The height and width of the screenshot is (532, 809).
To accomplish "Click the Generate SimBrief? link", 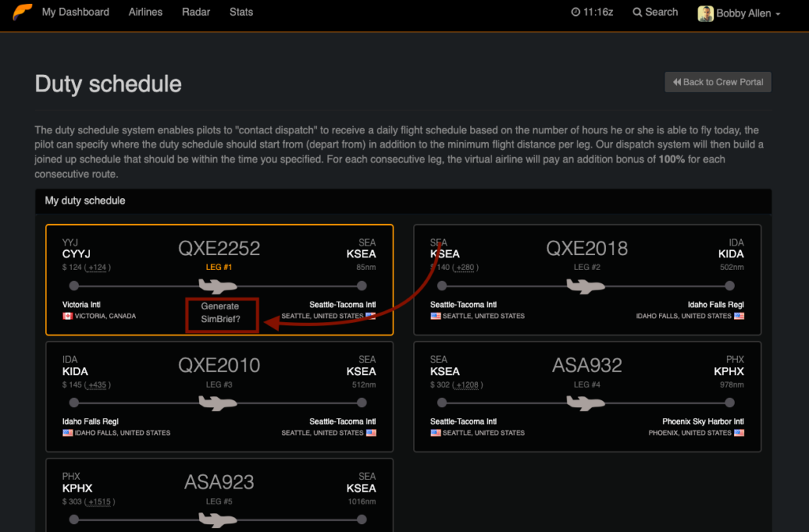I will [221, 313].
